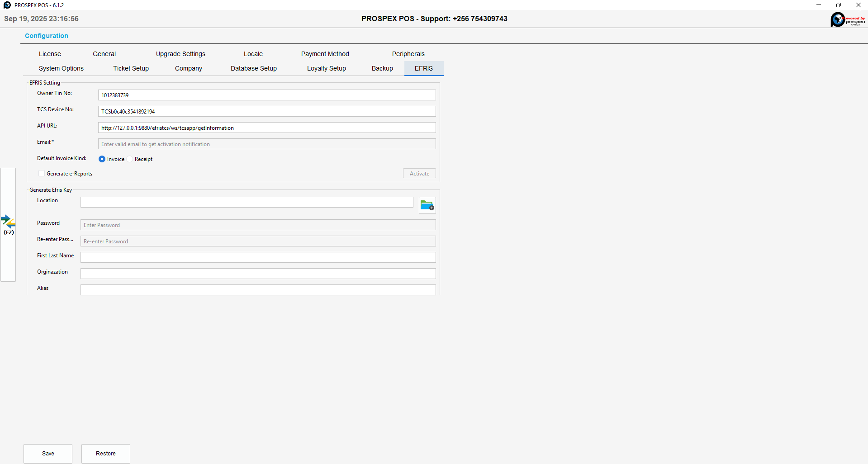Switch to the Backup tab
The height and width of the screenshot is (464, 868).
pyautogui.click(x=382, y=68)
